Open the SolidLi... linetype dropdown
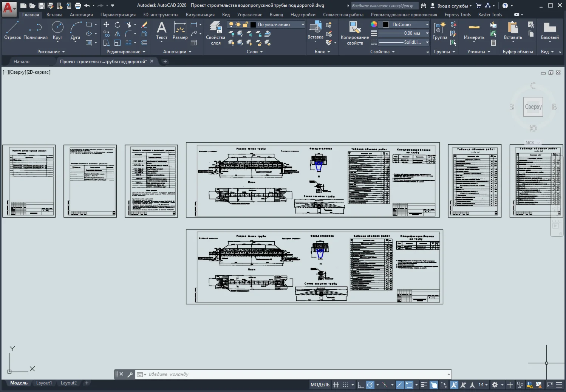Image resolution: width=566 pixels, height=392 pixels. tap(404, 42)
